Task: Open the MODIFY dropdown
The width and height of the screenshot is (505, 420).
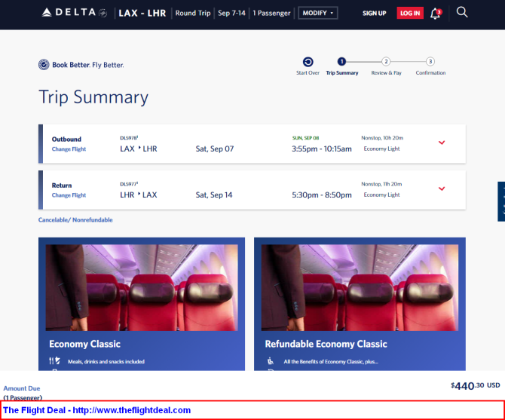Action: click(x=318, y=13)
